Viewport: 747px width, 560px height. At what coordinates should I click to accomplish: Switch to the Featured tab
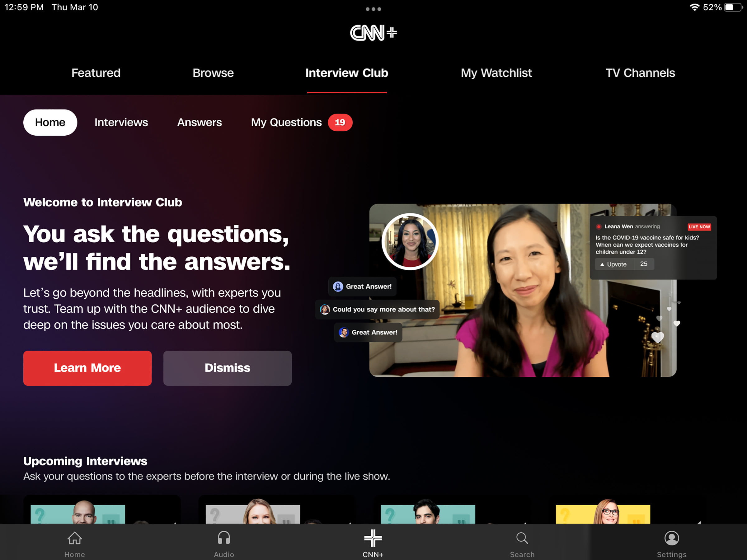click(x=96, y=73)
